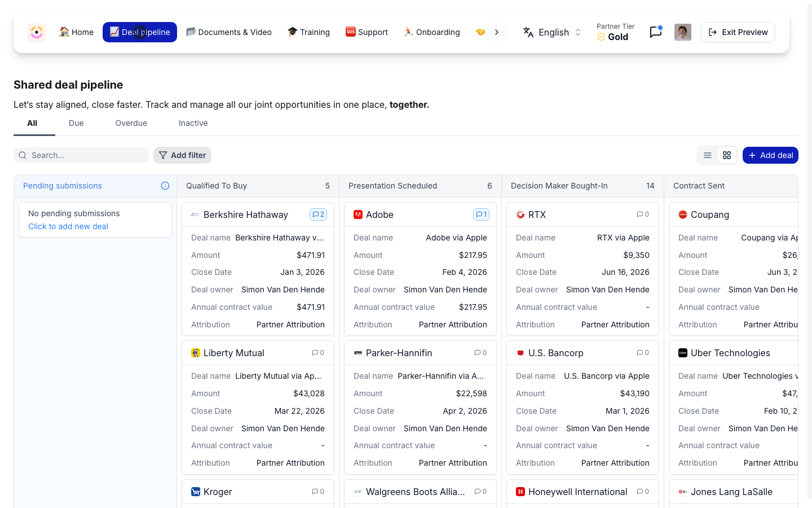Switch to the Due tab

pos(76,123)
